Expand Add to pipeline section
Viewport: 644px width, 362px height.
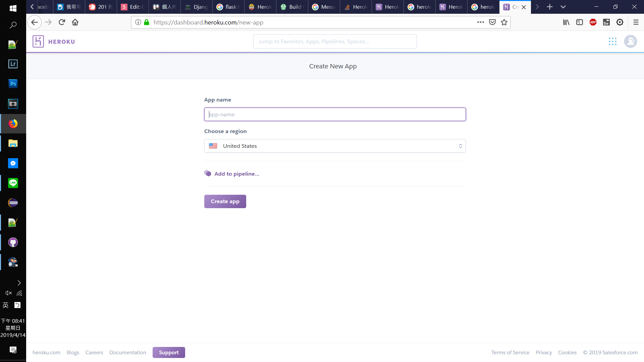236,174
